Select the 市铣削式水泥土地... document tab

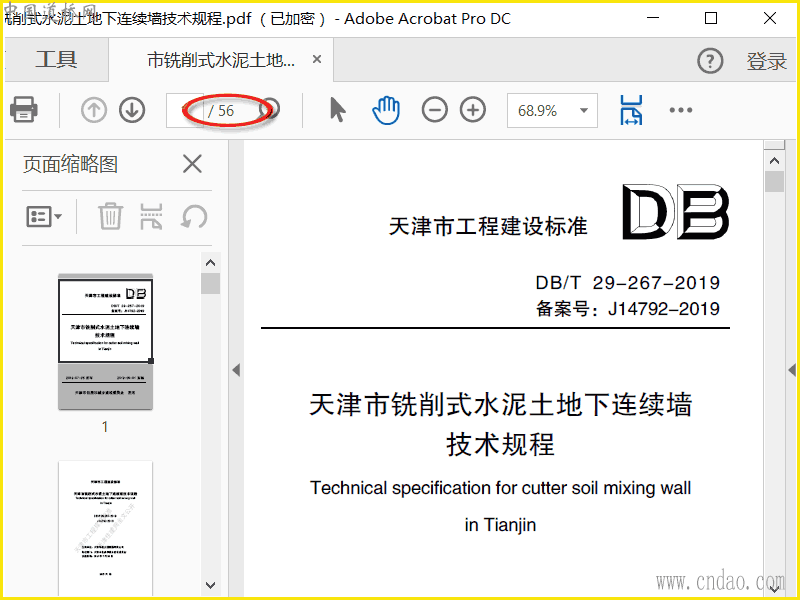click(220, 60)
